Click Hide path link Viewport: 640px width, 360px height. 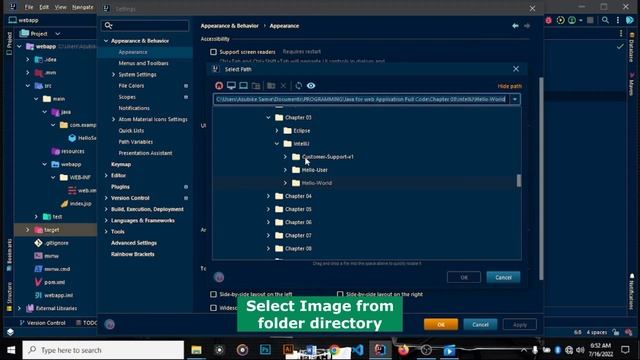coord(509,86)
